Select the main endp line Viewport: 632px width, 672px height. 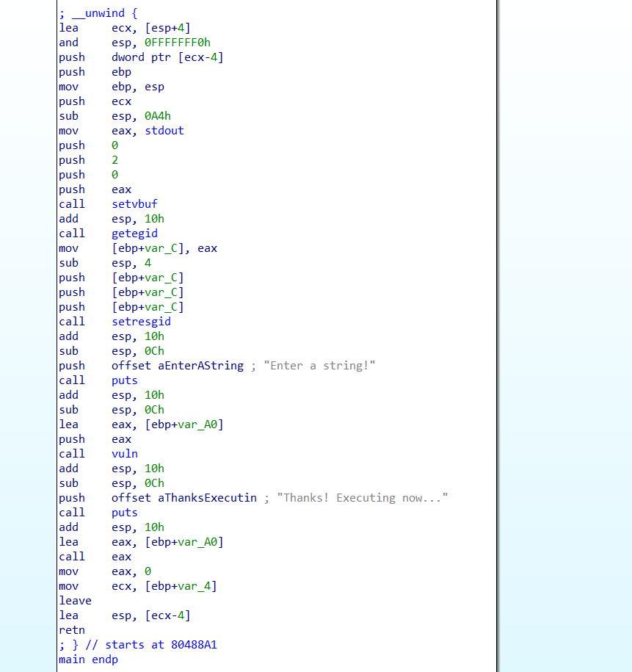click(x=89, y=660)
